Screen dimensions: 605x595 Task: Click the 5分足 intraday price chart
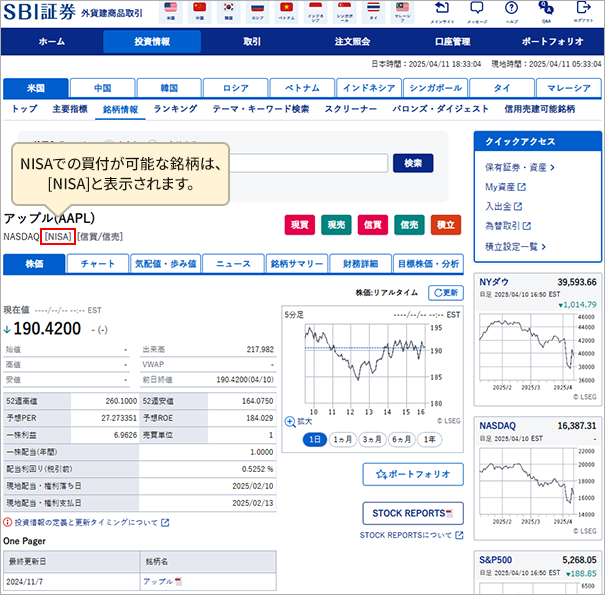pos(365,364)
